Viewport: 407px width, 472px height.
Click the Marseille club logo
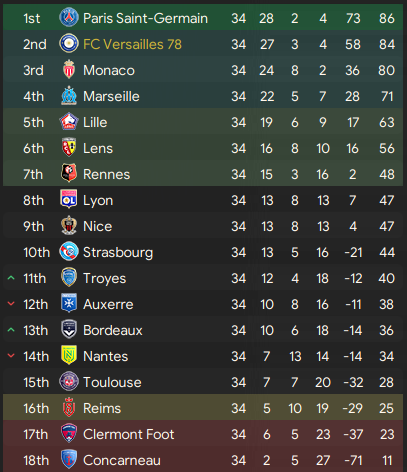[x=69, y=96]
